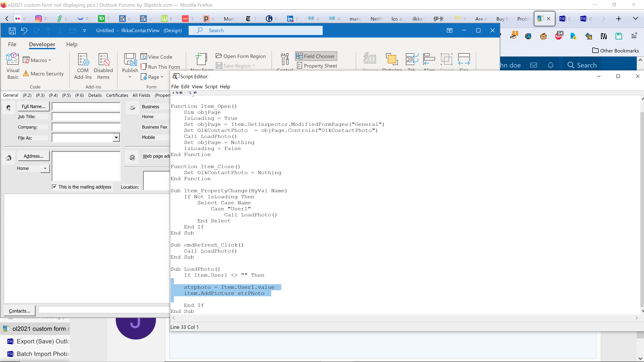
Task: Click the Size icon in ribbon
Action: point(464,59)
